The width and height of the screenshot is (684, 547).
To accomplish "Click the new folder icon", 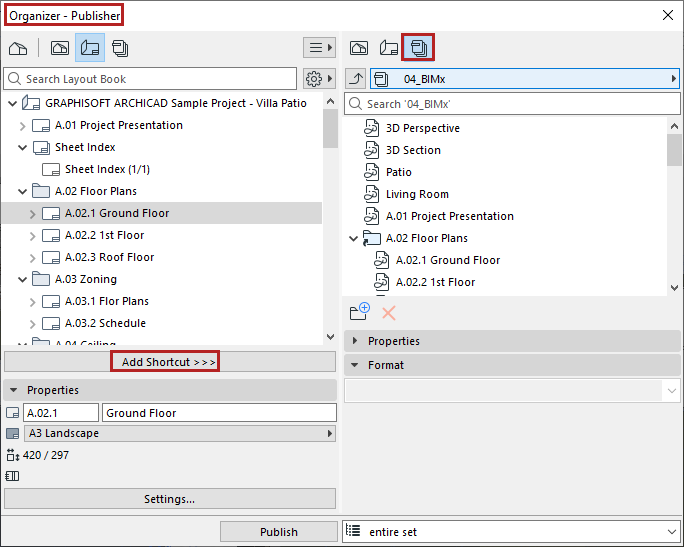I will [x=360, y=312].
